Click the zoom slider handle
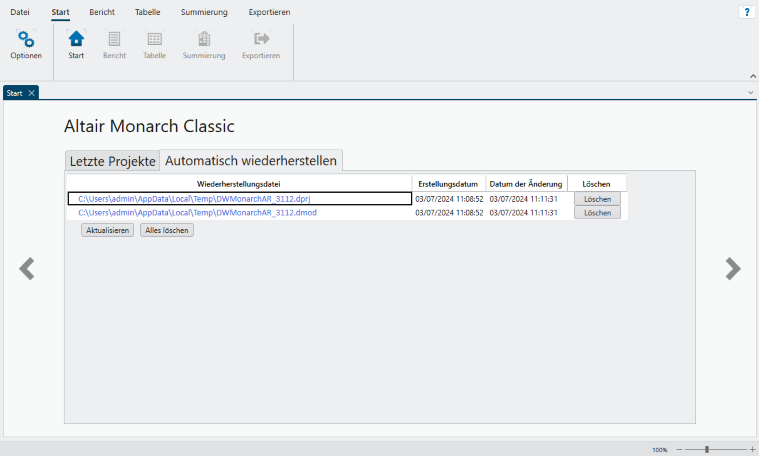Image resolution: width=759 pixels, height=456 pixels. pos(706,450)
